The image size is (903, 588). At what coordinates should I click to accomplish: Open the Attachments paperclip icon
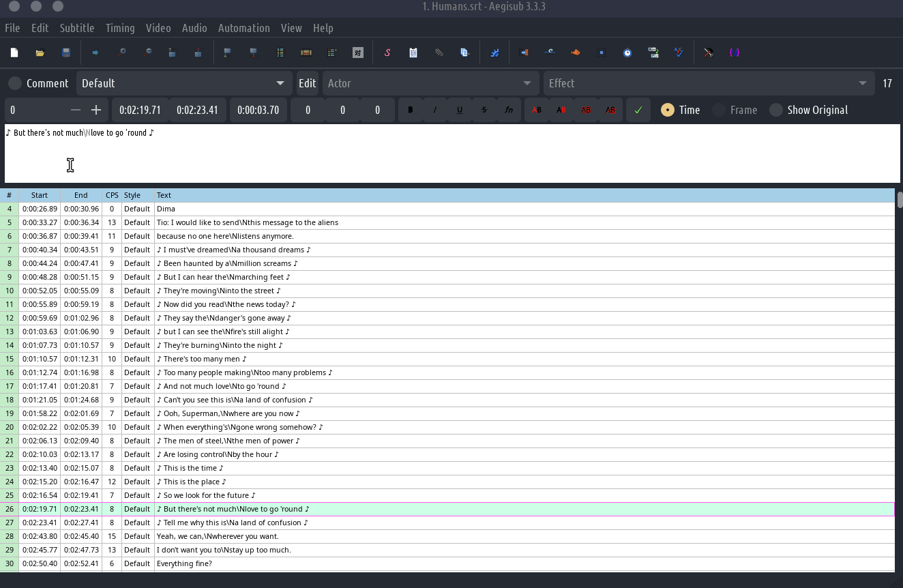pos(439,53)
